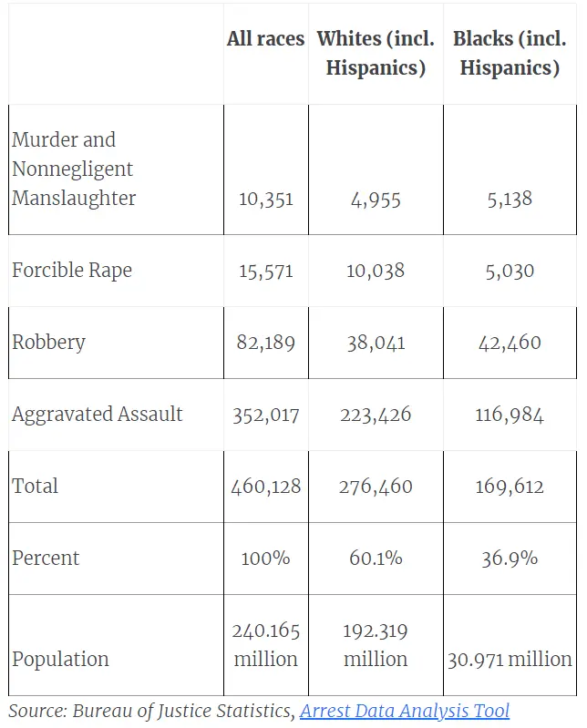
Task: Select the 'Forcible Rape' row label
Action: (x=72, y=270)
